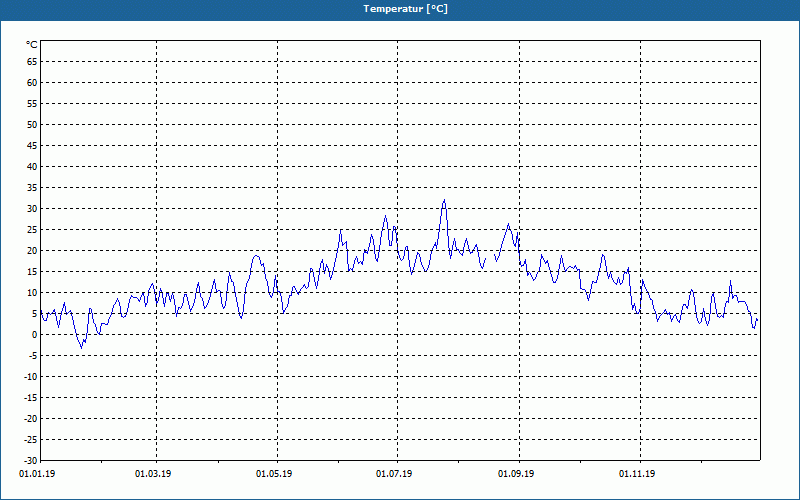The image size is (800, 500).
Task: Click the 65 value on the y-axis
Action: pos(31,61)
